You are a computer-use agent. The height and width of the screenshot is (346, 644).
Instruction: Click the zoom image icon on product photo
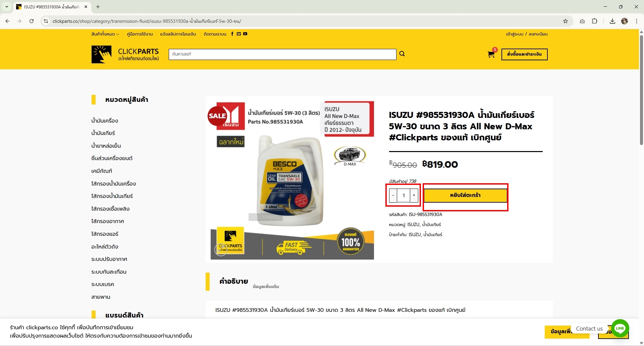220,250
